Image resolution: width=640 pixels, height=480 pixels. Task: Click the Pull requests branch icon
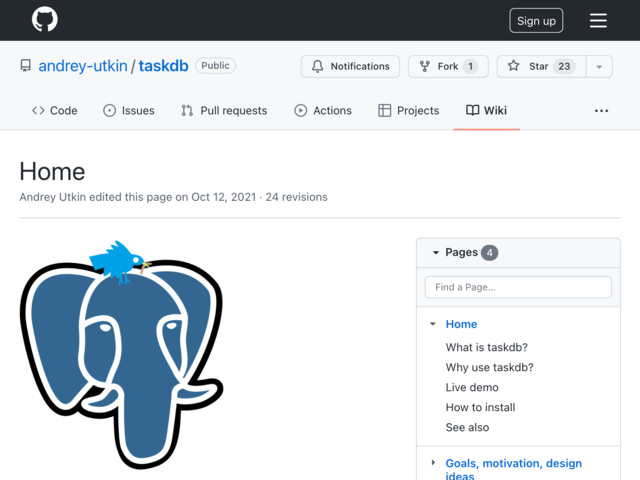pos(187,111)
